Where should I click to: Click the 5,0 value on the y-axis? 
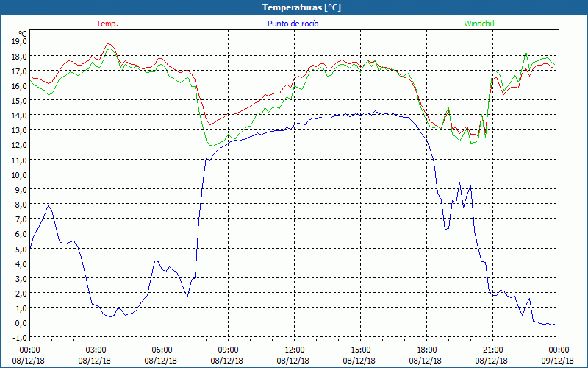click(21, 249)
